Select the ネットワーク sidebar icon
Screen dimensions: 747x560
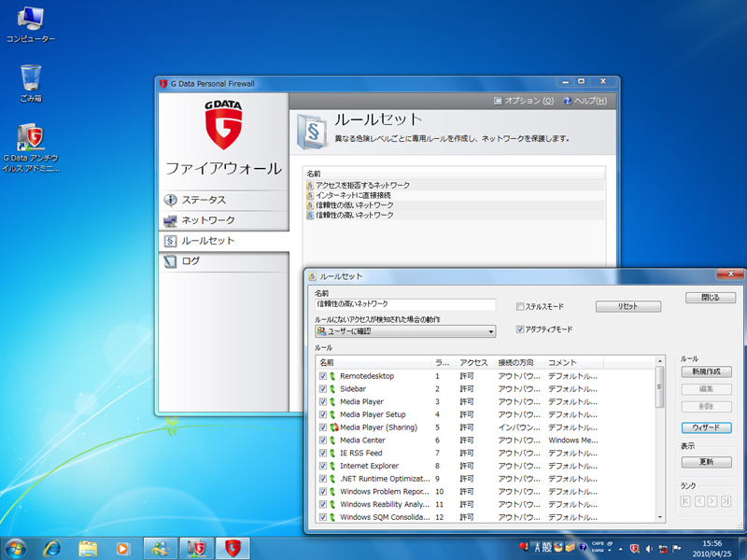point(170,220)
